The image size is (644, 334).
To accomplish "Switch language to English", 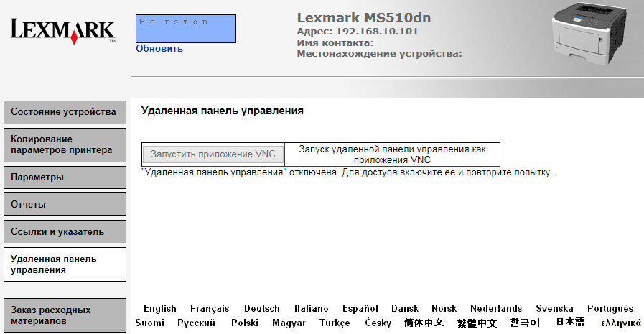I will point(160,309).
